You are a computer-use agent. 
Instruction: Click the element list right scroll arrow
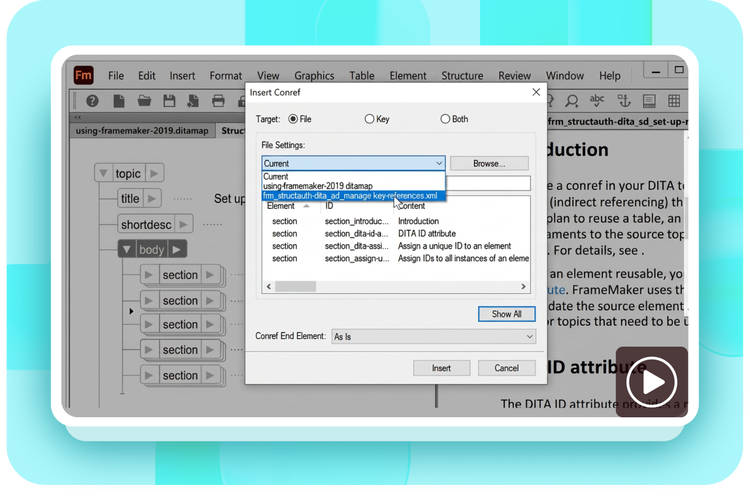tap(523, 286)
